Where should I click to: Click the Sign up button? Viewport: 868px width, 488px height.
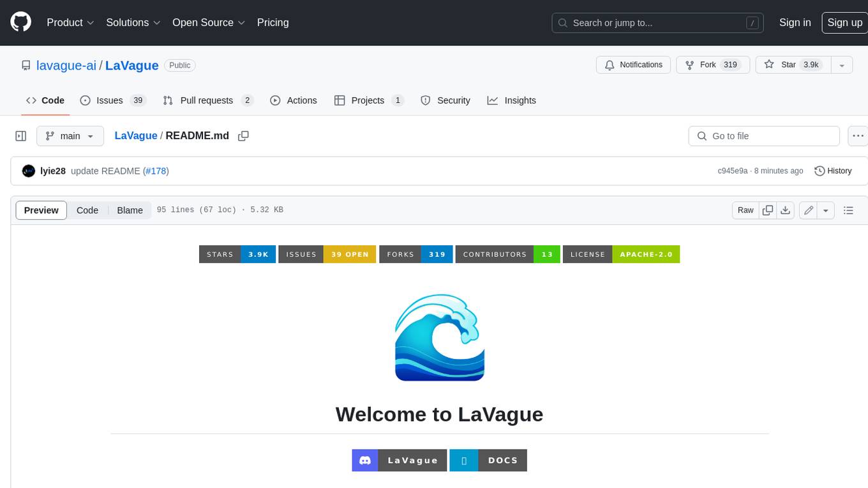(x=844, y=22)
